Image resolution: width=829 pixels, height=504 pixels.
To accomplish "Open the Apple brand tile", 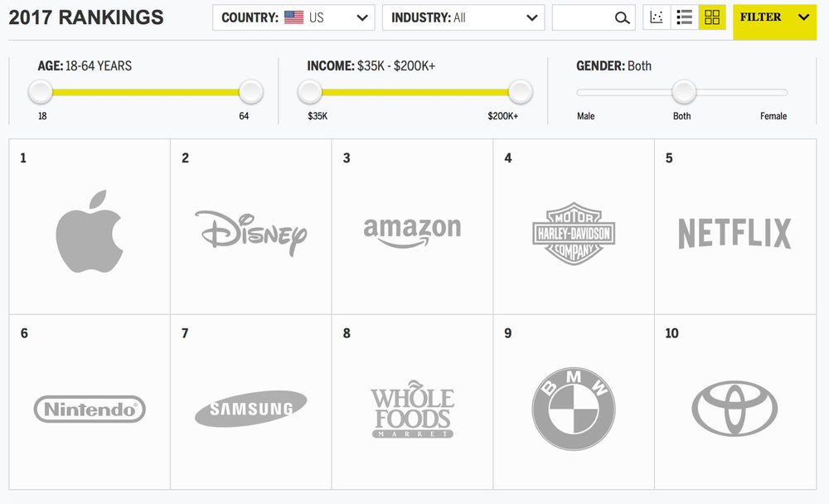I will pyautogui.click(x=90, y=226).
